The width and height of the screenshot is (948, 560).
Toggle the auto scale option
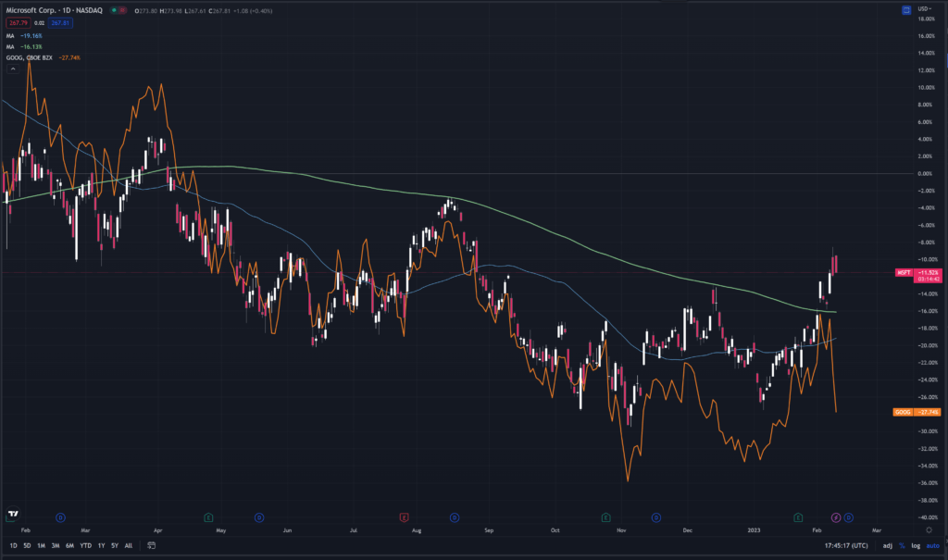pos(933,545)
